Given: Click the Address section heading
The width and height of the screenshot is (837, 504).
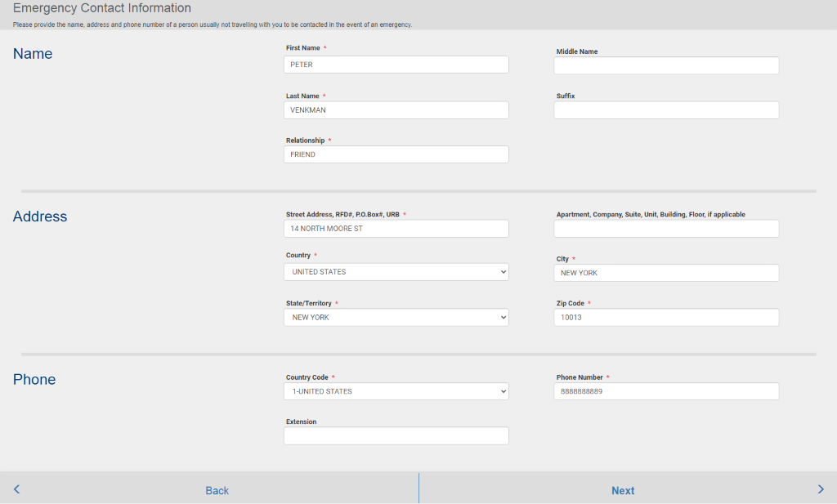Looking at the screenshot, I should pyautogui.click(x=40, y=216).
